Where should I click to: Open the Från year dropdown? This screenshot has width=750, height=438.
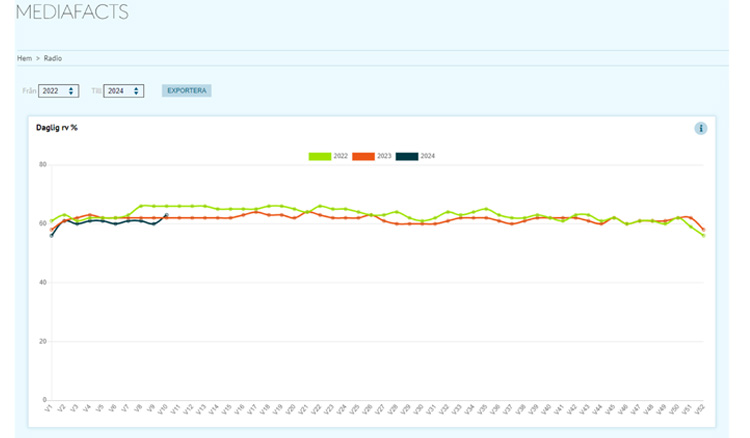click(x=59, y=91)
